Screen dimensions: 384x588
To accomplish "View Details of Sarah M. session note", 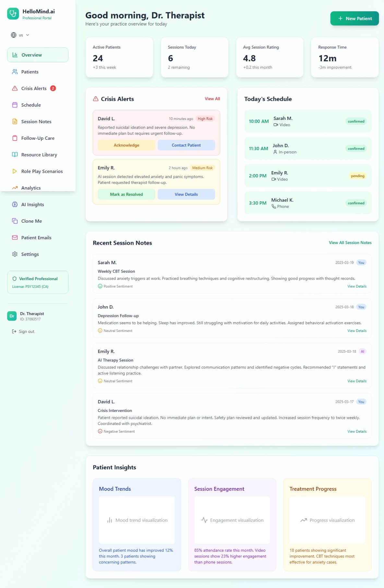I will 357,286.
